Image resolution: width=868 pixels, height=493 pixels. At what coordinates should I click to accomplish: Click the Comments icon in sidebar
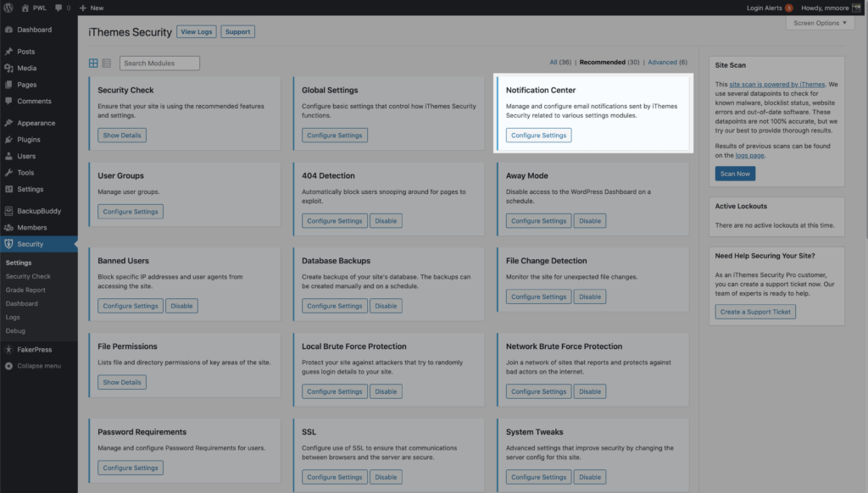pos(8,102)
